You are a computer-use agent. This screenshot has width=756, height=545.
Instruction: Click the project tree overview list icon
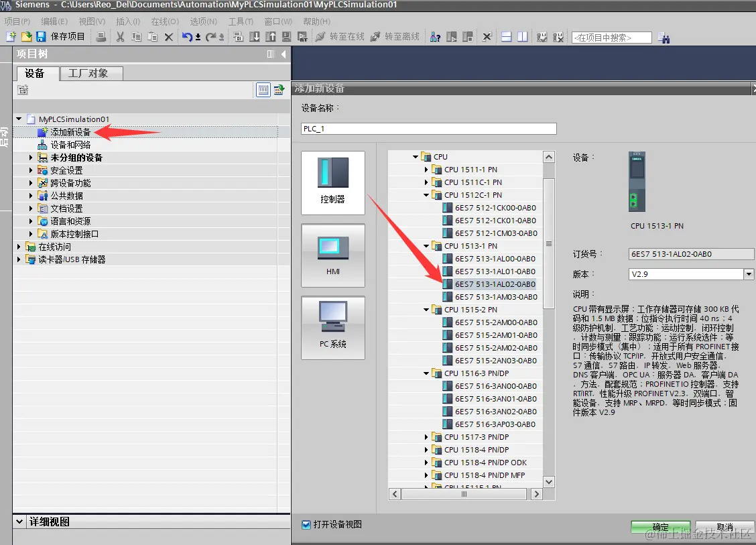263,90
